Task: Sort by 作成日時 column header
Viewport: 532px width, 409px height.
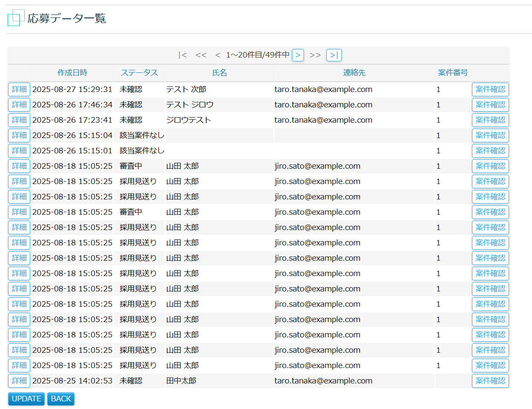Action: coord(72,73)
